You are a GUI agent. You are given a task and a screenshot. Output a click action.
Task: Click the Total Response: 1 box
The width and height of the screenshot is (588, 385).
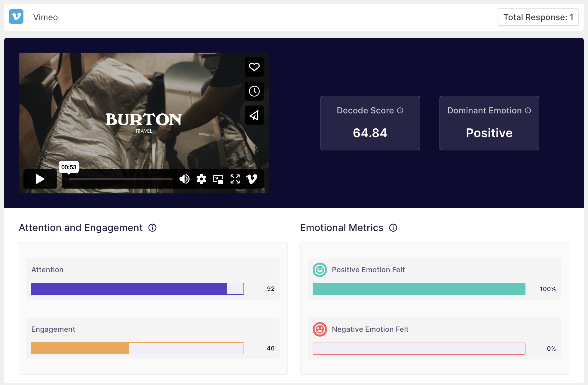[x=538, y=17]
